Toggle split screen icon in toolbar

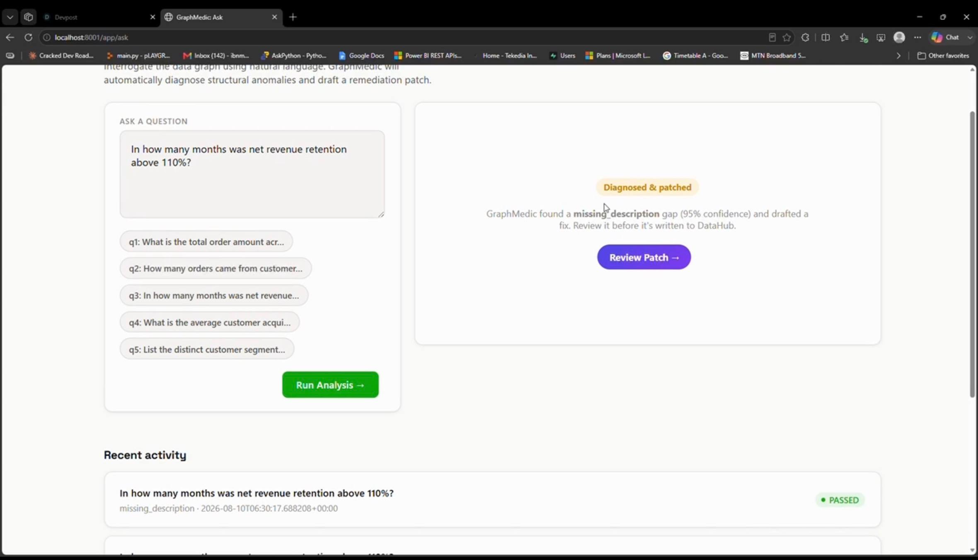coord(825,37)
